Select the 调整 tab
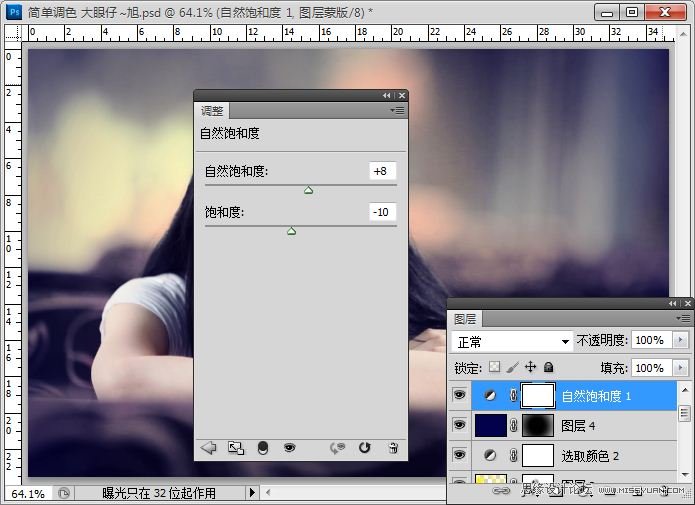 [212, 110]
